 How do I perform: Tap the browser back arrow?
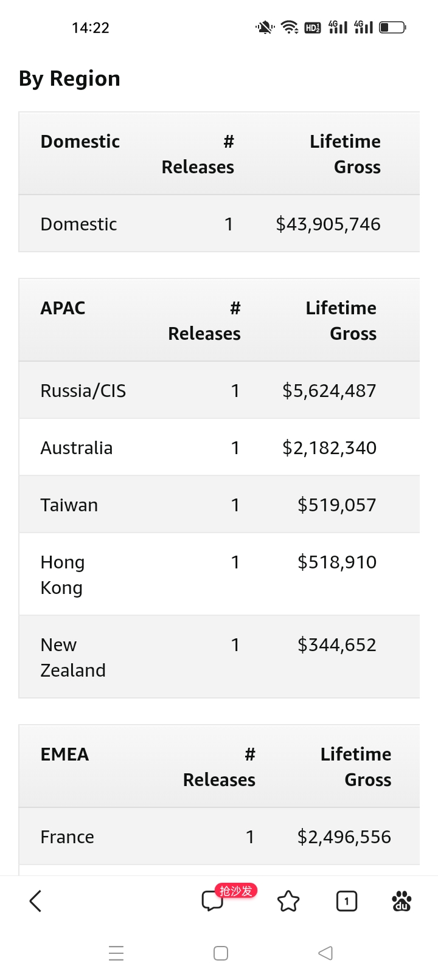click(x=35, y=901)
